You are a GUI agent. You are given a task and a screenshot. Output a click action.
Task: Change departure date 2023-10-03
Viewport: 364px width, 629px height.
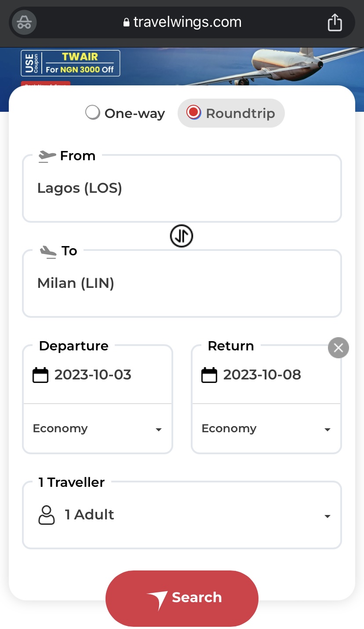coord(93,375)
